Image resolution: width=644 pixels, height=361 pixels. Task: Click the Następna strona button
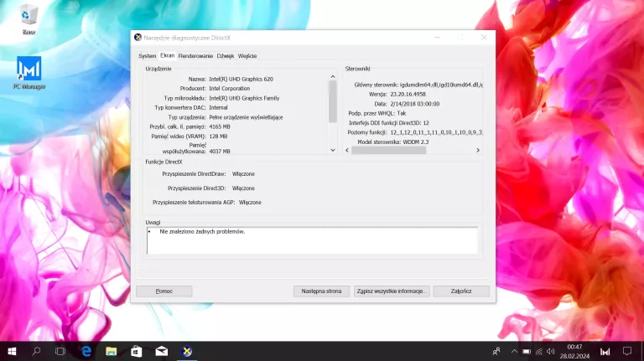tap(321, 291)
